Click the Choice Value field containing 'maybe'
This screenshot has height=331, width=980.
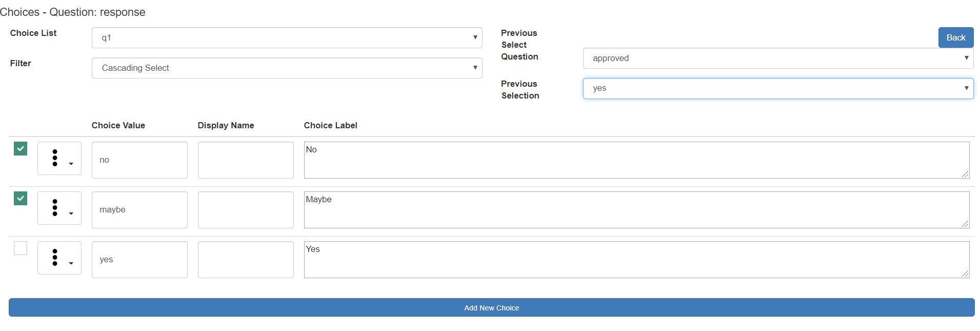pos(139,210)
